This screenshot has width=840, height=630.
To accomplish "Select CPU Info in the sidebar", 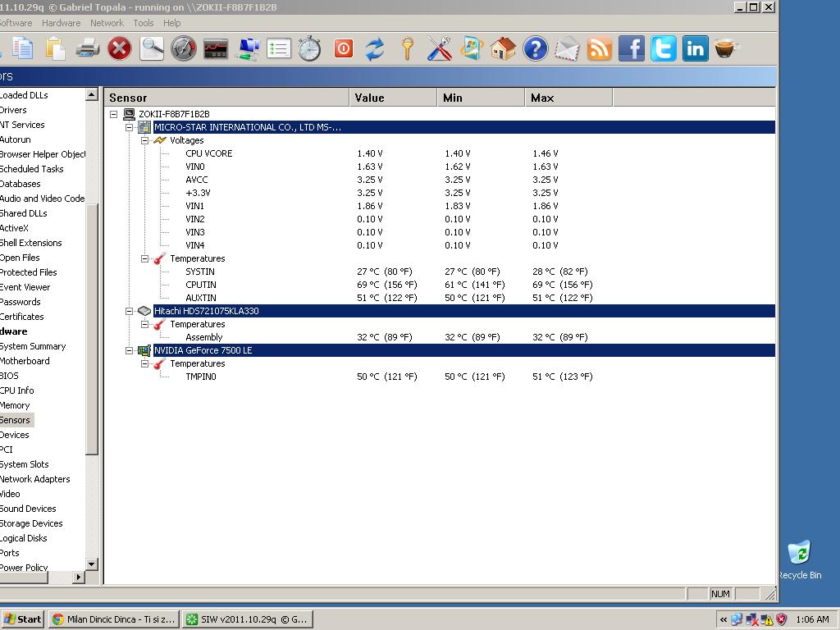I will [16, 390].
